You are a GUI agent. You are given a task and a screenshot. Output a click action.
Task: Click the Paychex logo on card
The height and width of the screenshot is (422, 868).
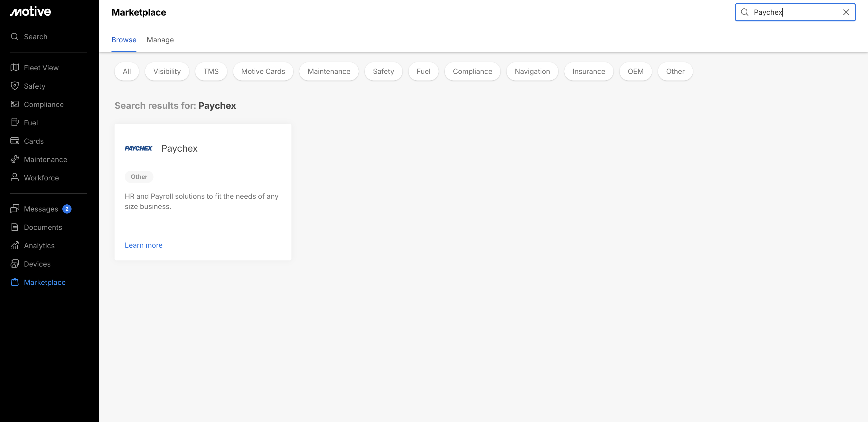[139, 148]
